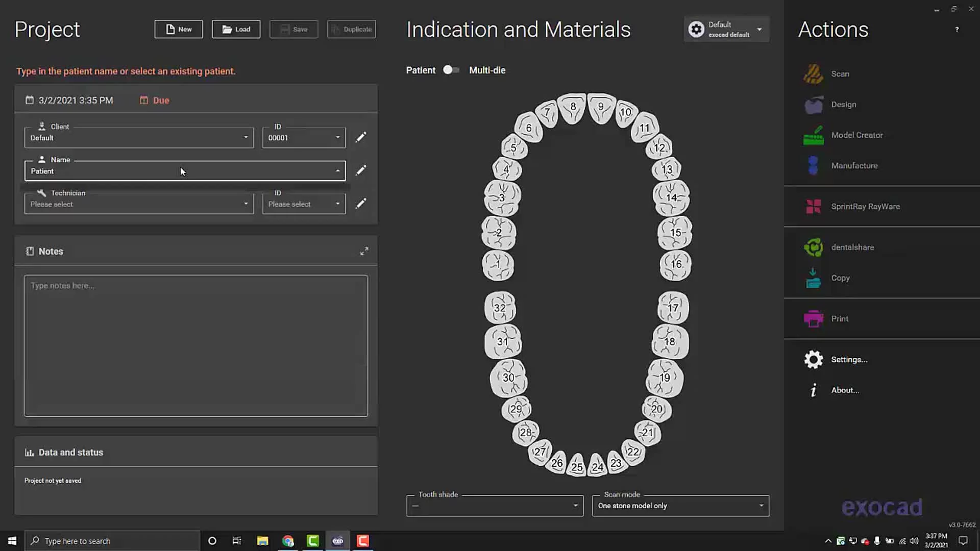Select tooth 32 on the chart
This screenshot has width=980, height=551.
tap(500, 308)
